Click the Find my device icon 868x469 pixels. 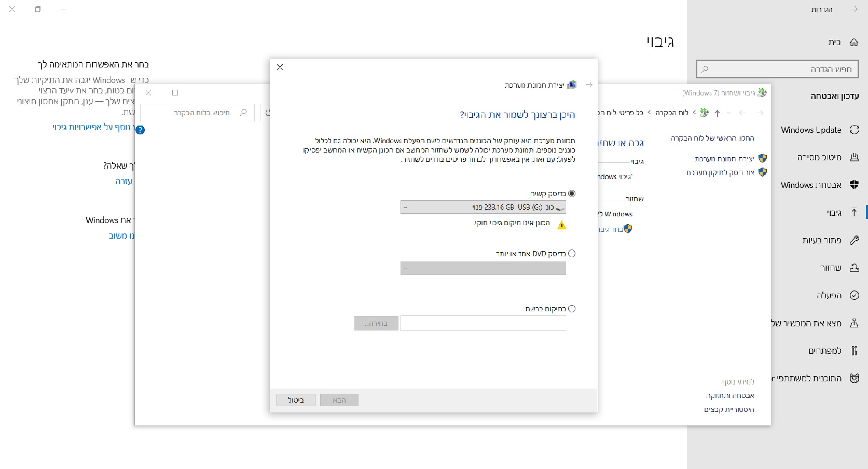(854, 323)
